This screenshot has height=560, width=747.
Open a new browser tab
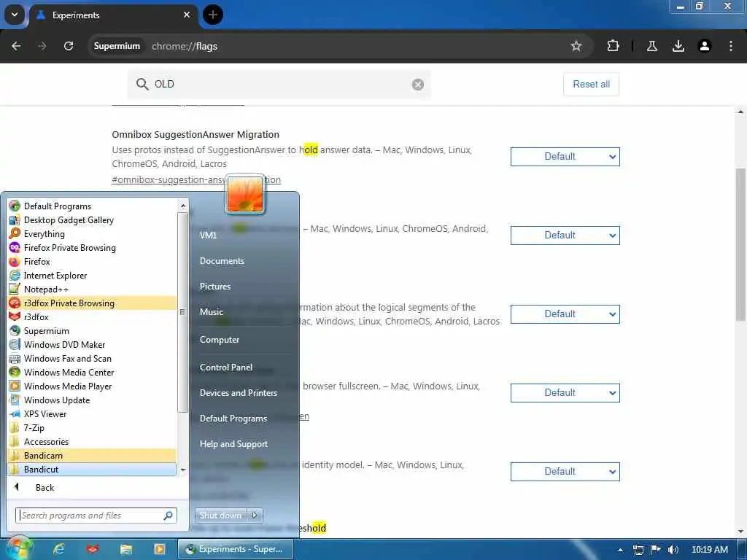tap(213, 15)
